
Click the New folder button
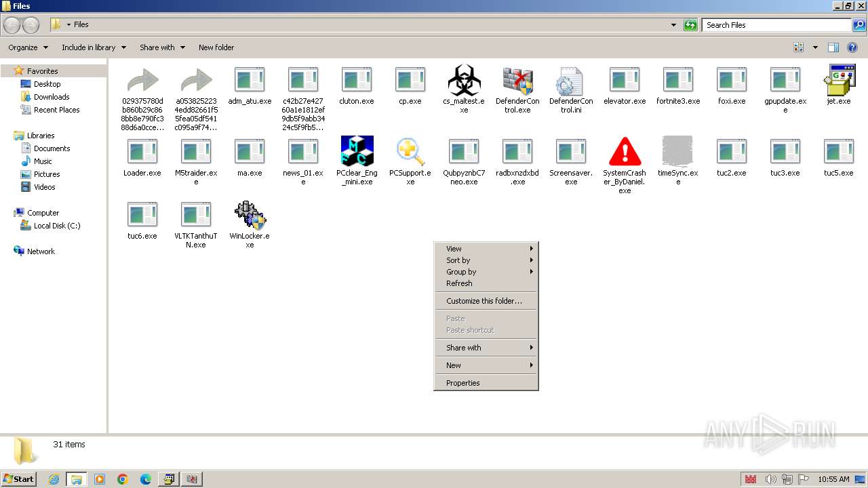tap(216, 47)
